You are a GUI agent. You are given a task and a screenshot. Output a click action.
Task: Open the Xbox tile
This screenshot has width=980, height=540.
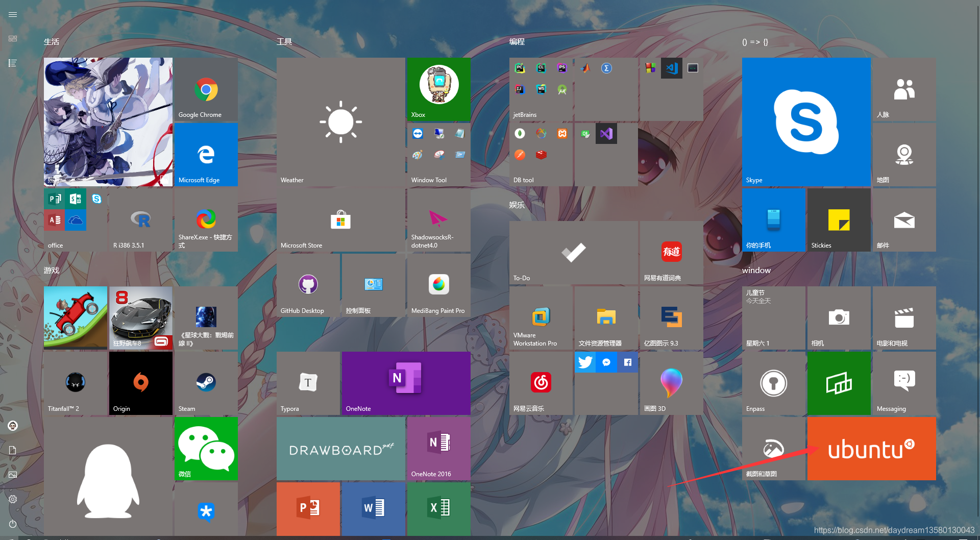pos(439,89)
